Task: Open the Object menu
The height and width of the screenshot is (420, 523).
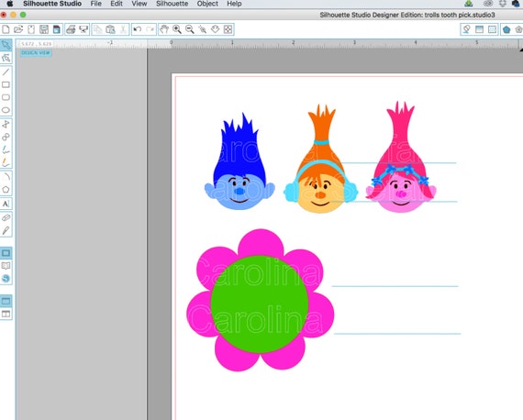Action: click(207, 4)
